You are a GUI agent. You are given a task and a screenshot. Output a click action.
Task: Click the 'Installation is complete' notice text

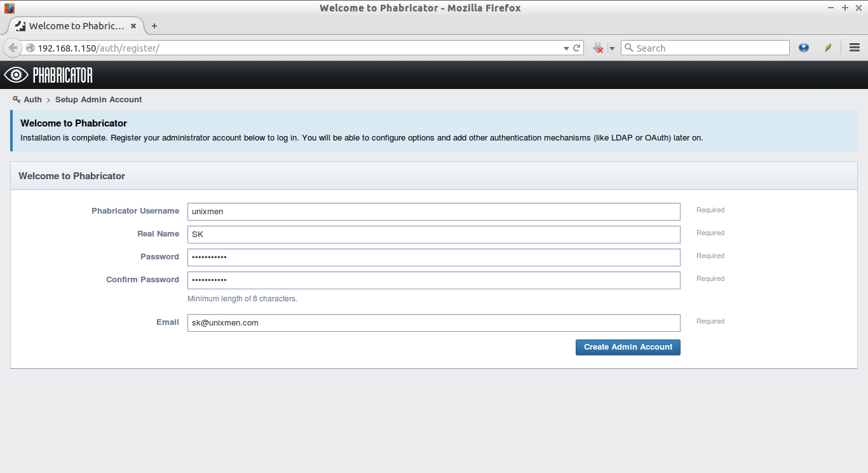click(362, 138)
